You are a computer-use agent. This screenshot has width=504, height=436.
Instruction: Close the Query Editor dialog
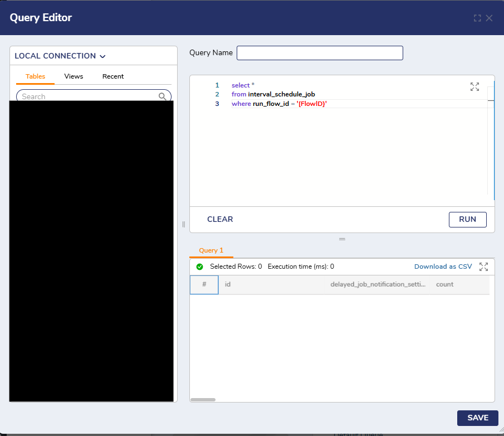pos(490,18)
